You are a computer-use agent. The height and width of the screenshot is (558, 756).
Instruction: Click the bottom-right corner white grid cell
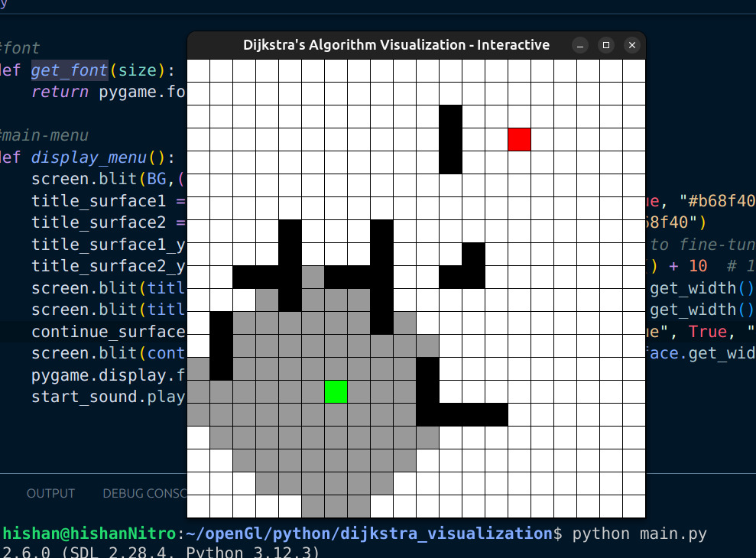634,506
